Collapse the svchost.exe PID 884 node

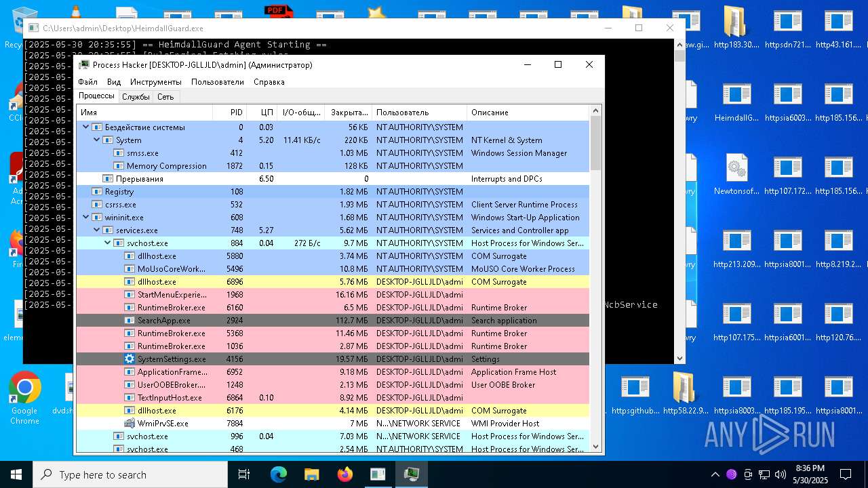108,243
